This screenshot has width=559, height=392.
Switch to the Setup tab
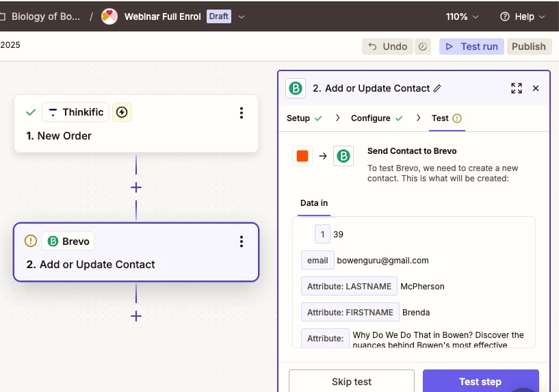click(x=304, y=118)
